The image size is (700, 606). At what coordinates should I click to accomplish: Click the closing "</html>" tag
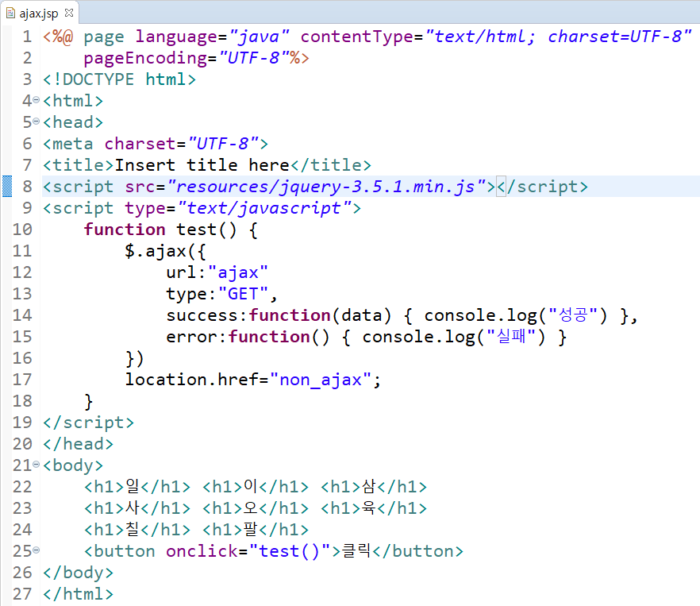(78, 594)
